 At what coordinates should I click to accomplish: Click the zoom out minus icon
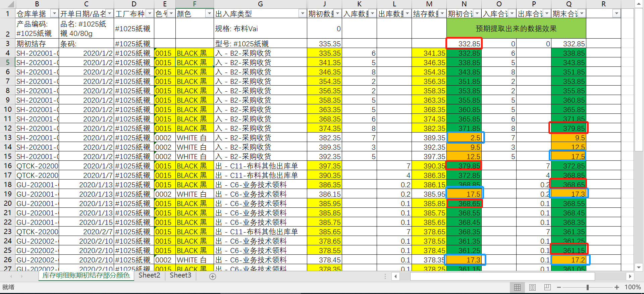coord(559,287)
